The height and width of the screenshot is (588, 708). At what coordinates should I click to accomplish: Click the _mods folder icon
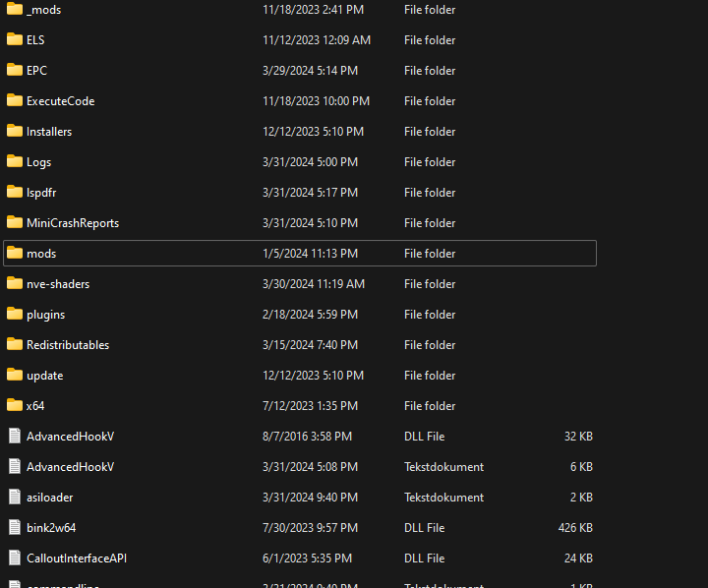(14, 10)
